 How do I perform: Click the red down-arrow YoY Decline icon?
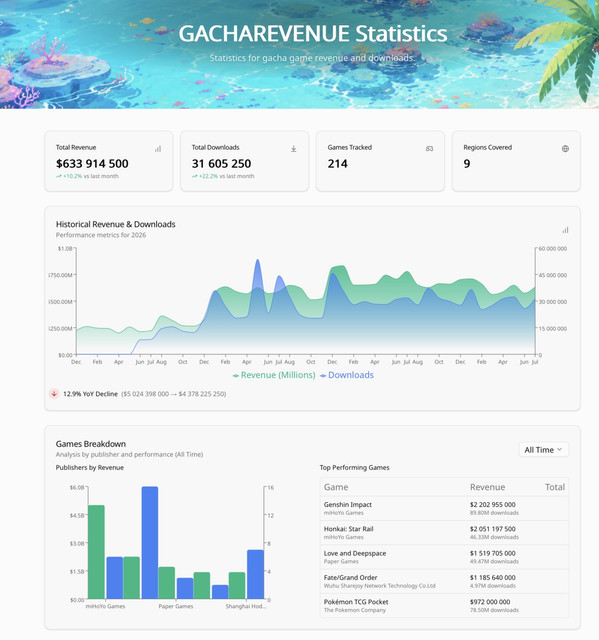pyautogui.click(x=54, y=393)
